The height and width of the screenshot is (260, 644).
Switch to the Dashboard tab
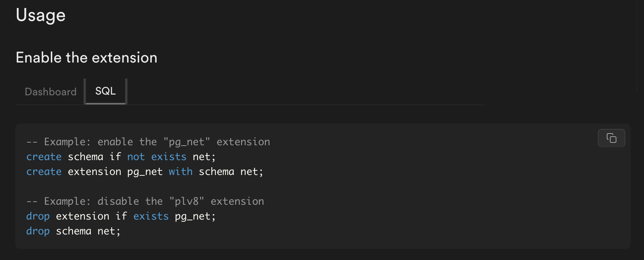pos(50,91)
